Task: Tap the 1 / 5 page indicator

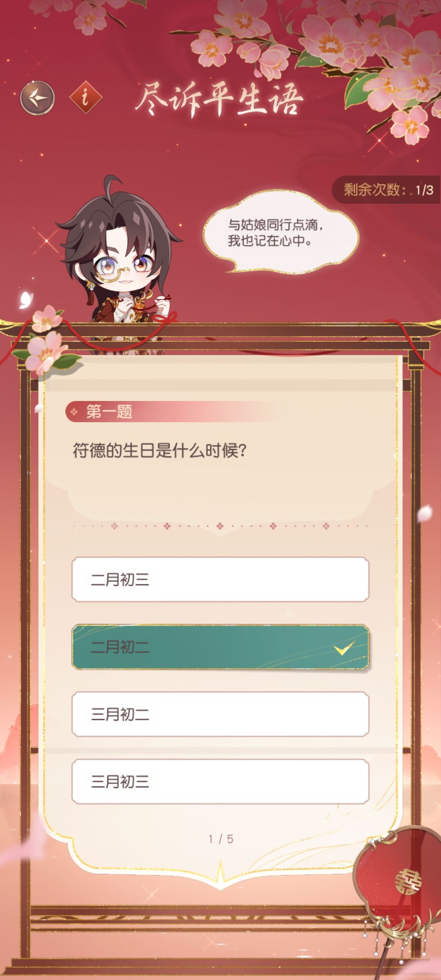Action: [221, 839]
